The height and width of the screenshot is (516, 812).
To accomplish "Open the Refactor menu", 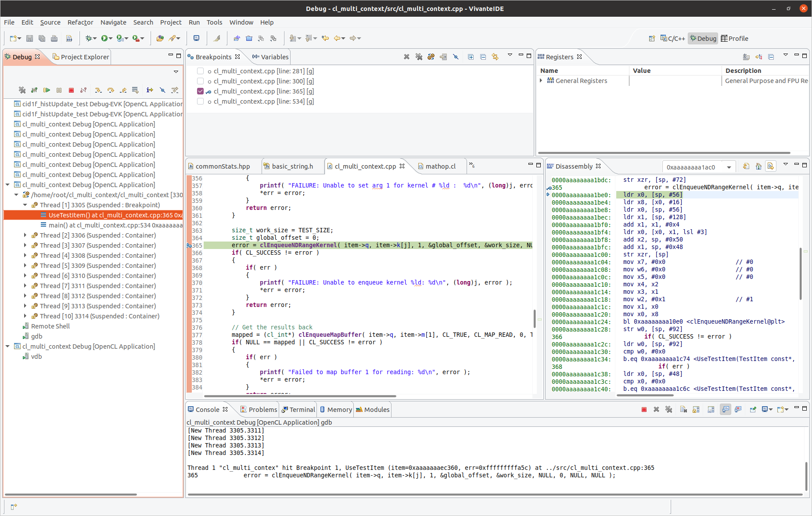I will [80, 22].
